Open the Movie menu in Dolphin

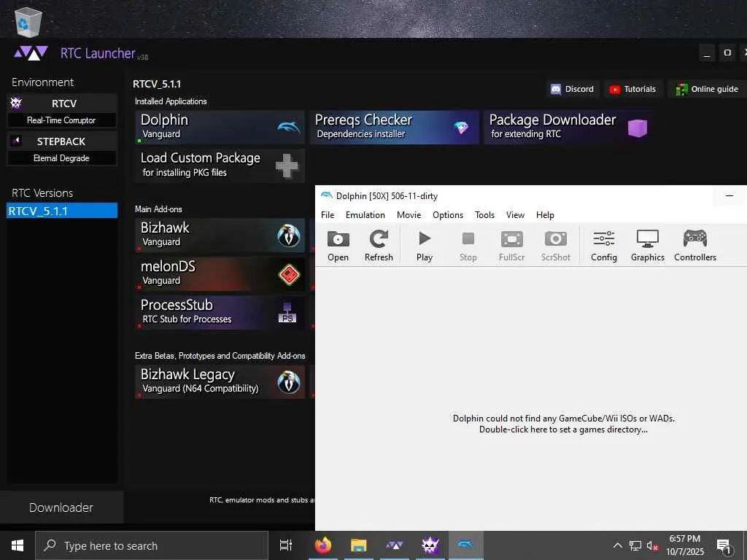pos(409,215)
